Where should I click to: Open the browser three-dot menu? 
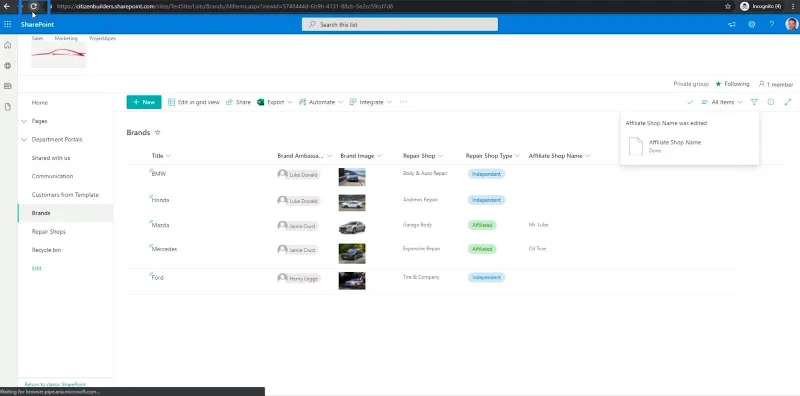click(792, 6)
